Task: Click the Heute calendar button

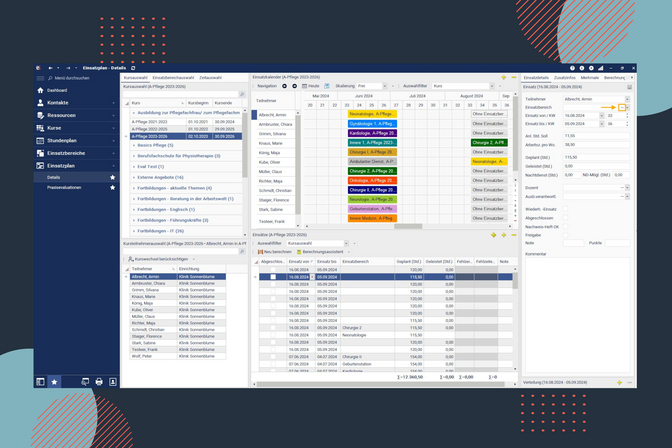Action: [x=310, y=87]
